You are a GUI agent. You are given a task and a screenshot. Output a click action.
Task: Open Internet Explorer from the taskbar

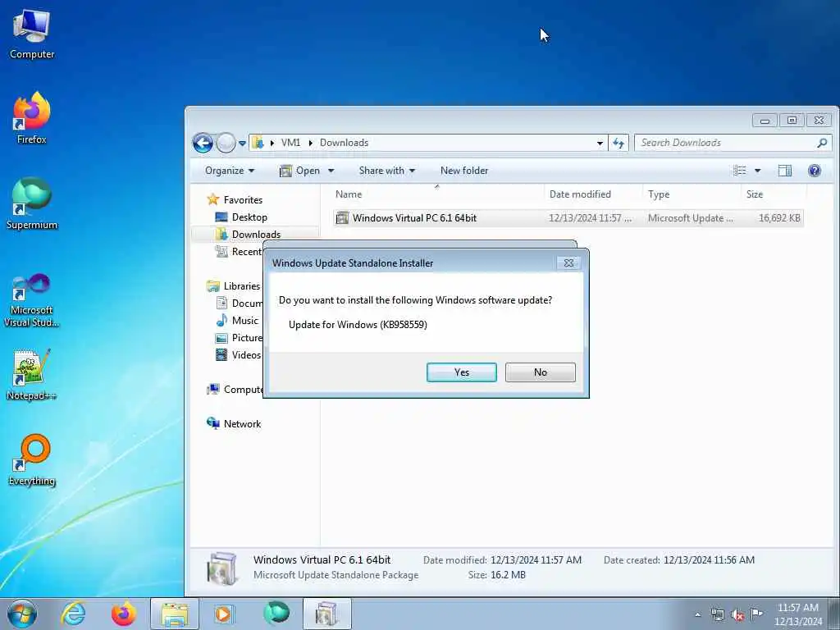[73, 614]
